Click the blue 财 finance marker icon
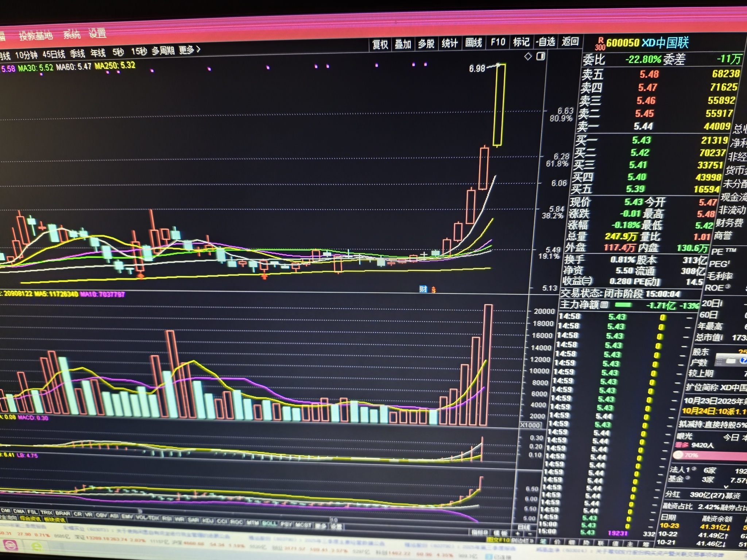The image size is (747, 560). coord(423,289)
